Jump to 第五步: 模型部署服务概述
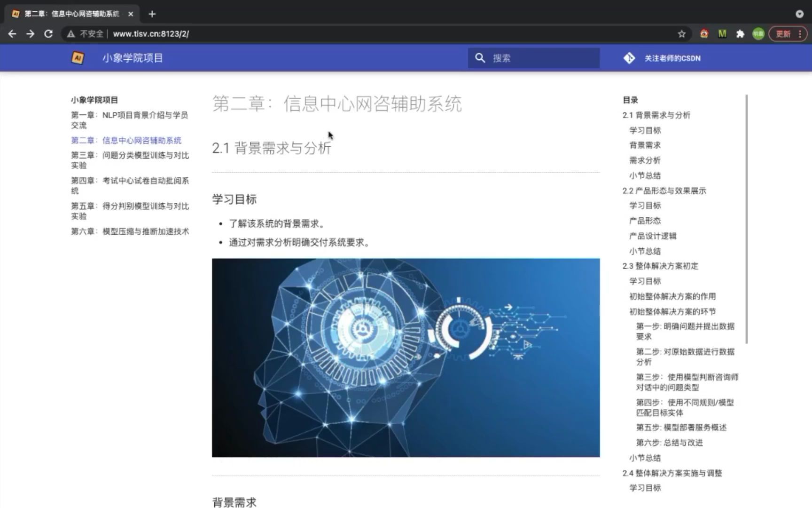 (681, 428)
